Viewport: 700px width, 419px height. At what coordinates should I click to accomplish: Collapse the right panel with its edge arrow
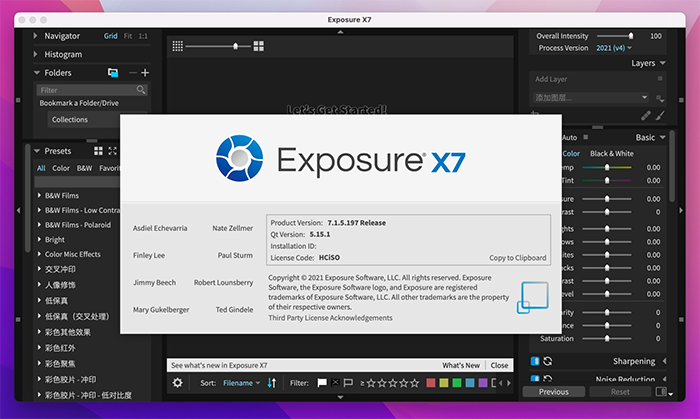click(681, 210)
